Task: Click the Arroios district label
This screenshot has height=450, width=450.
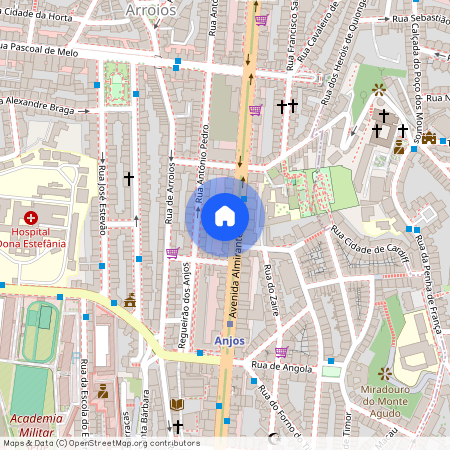Action: tap(151, 10)
